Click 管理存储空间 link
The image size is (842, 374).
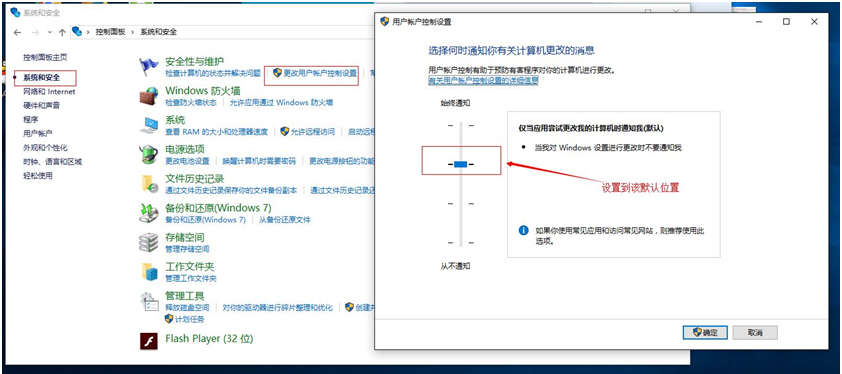[x=187, y=249]
